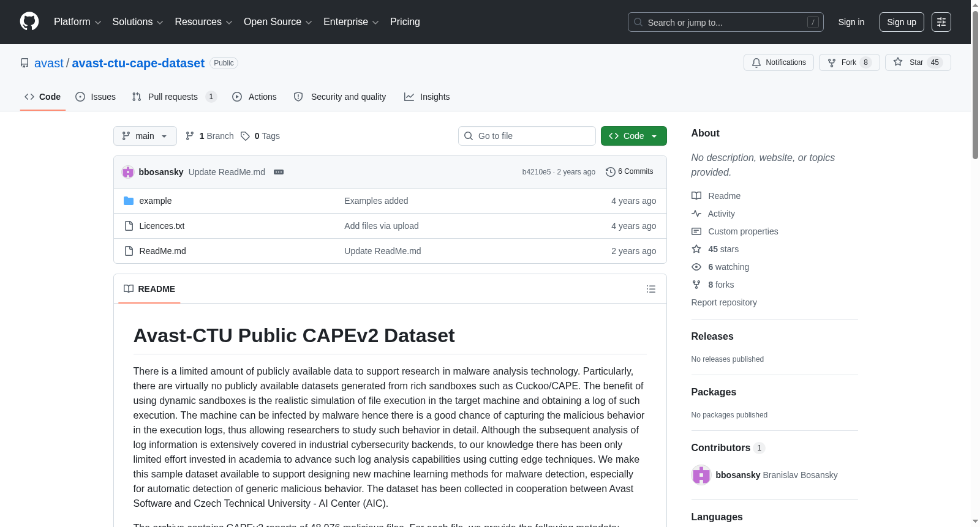Screen dimensions: 980x527
Task: Click the Pricing link in header
Action: tap(405, 22)
